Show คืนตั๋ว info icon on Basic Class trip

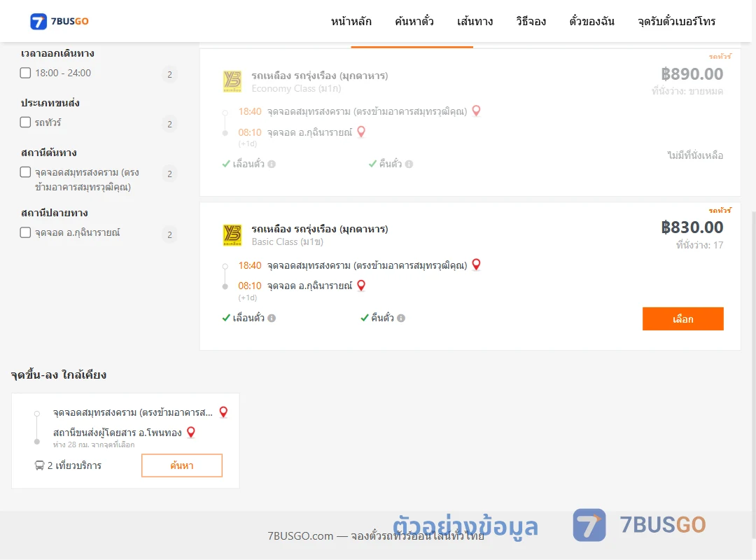[x=401, y=318]
